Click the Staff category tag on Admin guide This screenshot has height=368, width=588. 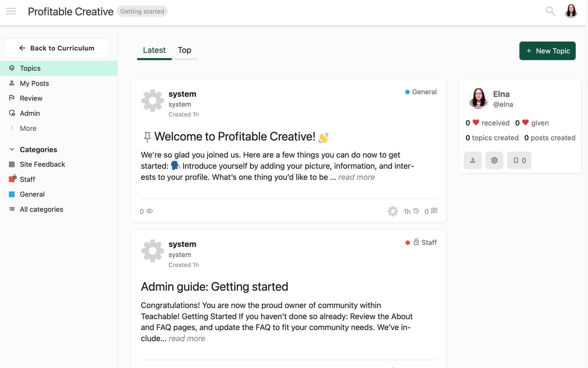coord(425,242)
